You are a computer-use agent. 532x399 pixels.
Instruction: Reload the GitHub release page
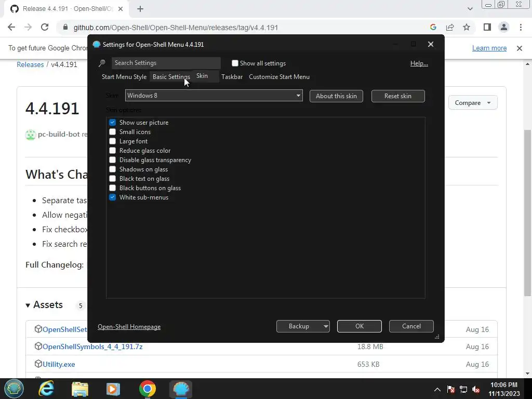coord(45,28)
